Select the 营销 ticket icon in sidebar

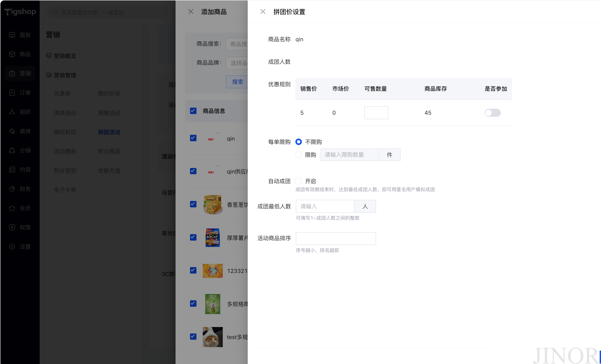[12, 74]
